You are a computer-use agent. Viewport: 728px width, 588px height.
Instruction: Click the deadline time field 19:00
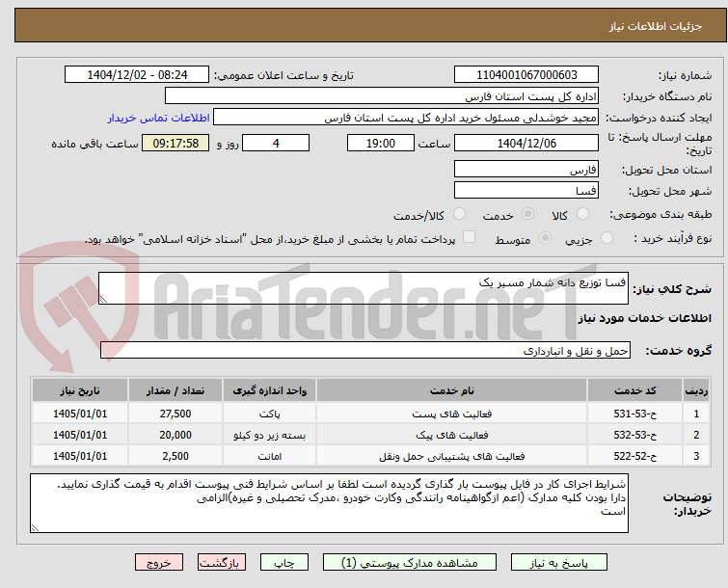380,143
